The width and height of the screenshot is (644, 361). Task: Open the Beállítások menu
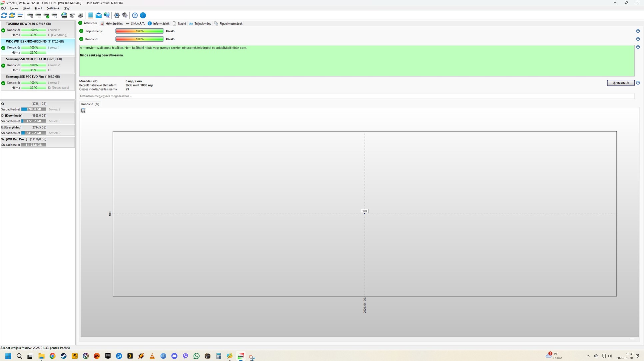tap(53, 8)
